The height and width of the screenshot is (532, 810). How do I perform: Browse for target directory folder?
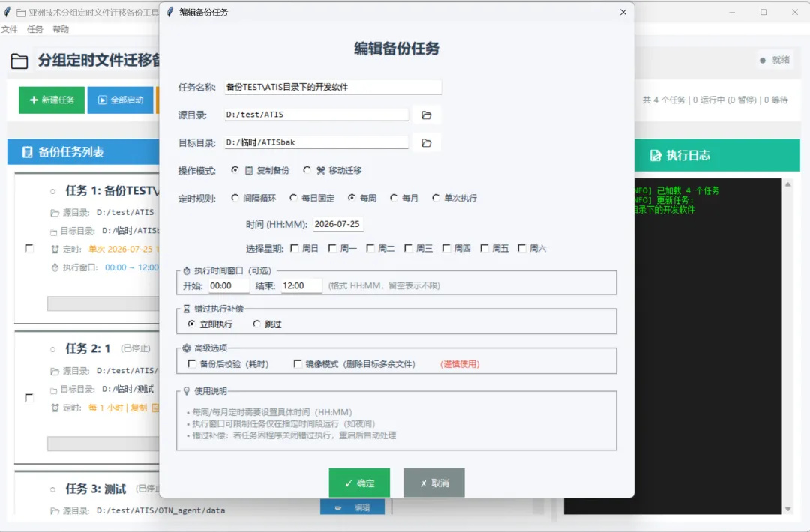click(x=426, y=143)
